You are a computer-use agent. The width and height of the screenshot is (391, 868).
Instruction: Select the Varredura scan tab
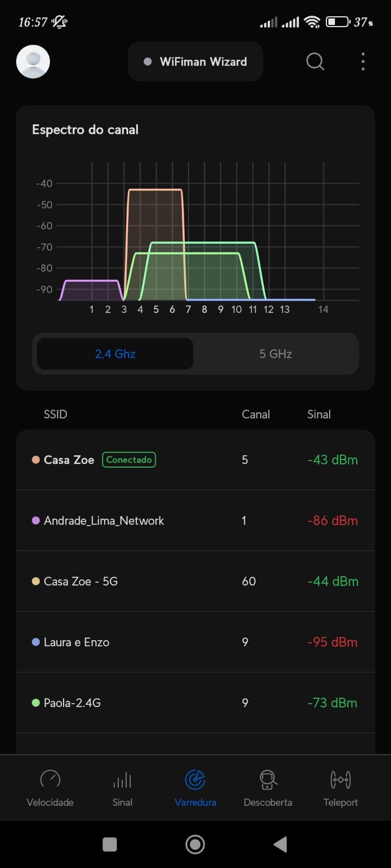[x=195, y=788]
